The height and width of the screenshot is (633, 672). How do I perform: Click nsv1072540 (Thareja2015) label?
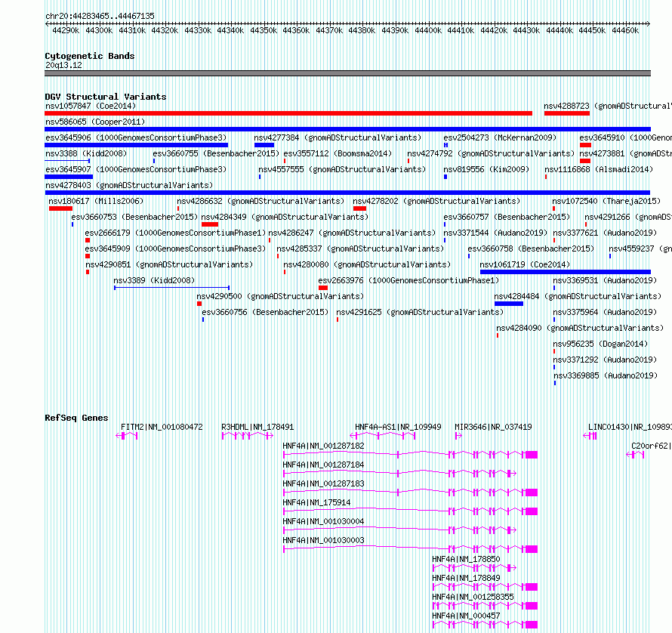coord(606,201)
